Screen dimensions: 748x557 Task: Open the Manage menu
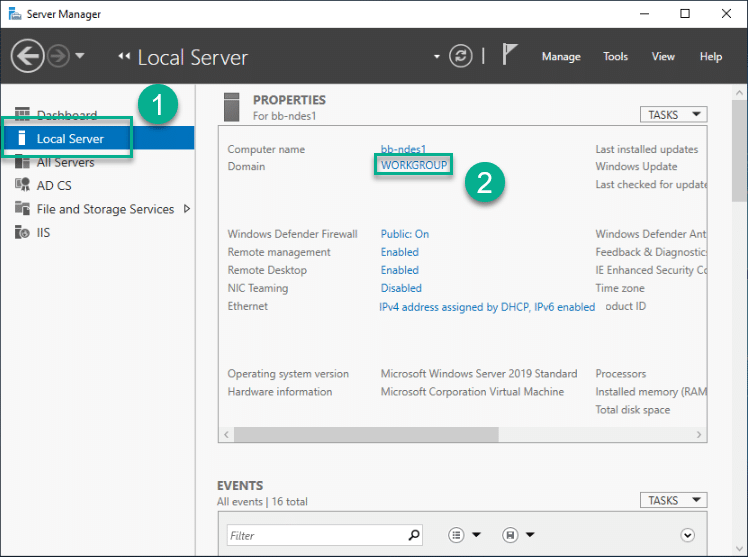[x=561, y=57]
